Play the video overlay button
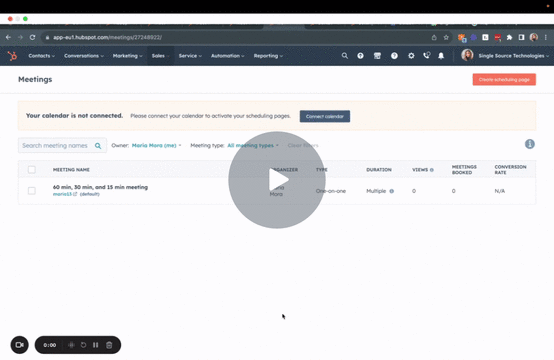This screenshot has height=360, width=554. [x=277, y=180]
